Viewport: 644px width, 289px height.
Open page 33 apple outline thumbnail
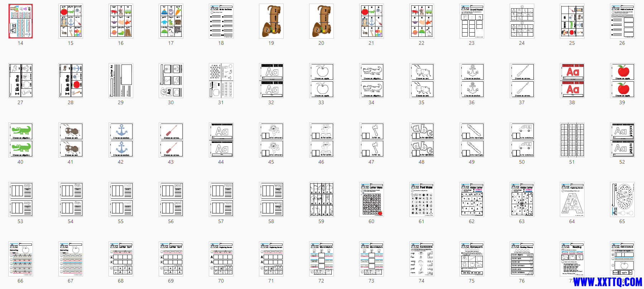tap(321, 81)
